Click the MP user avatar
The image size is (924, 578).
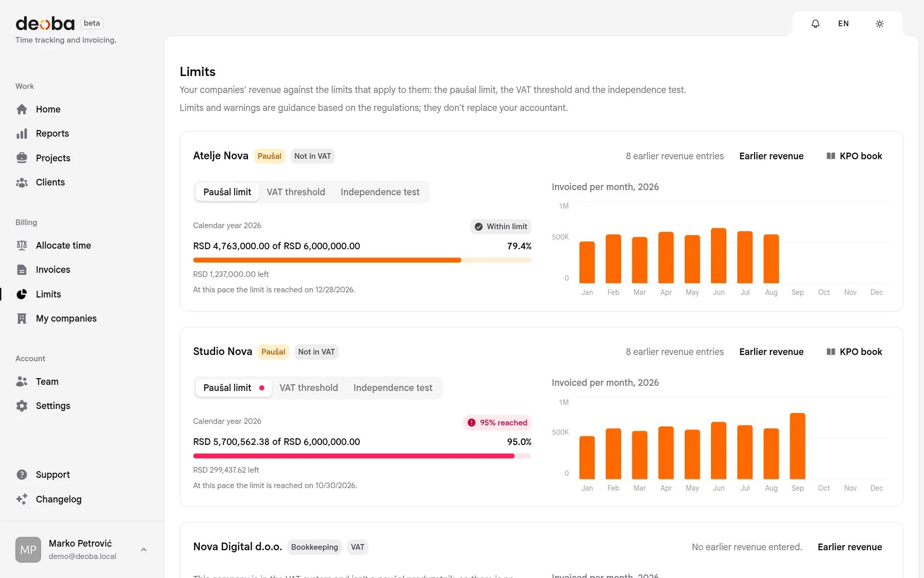point(28,550)
